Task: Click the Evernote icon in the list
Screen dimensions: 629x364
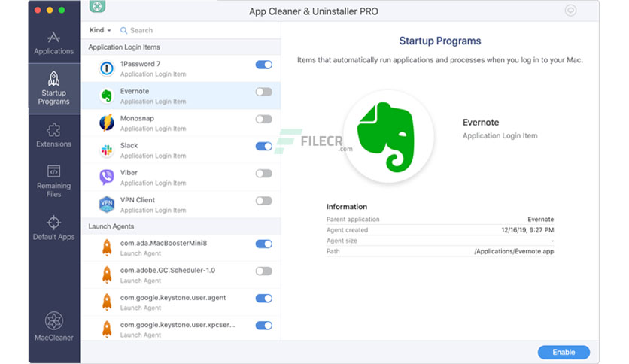Action: point(107,96)
